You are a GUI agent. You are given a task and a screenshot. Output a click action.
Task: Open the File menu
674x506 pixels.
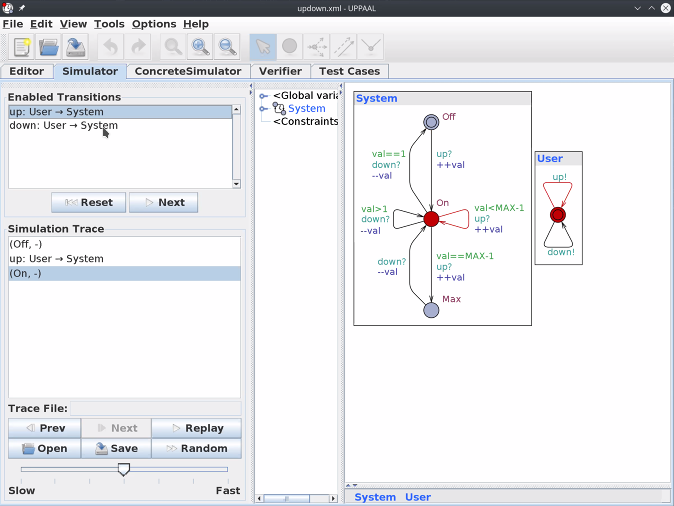[x=13, y=24]
